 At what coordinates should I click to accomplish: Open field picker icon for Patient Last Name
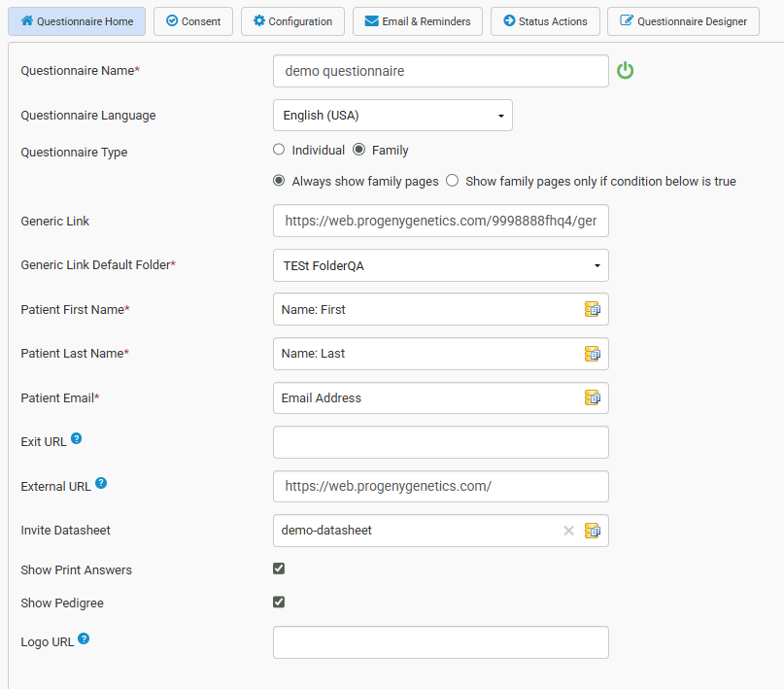[x=593, y=354]
